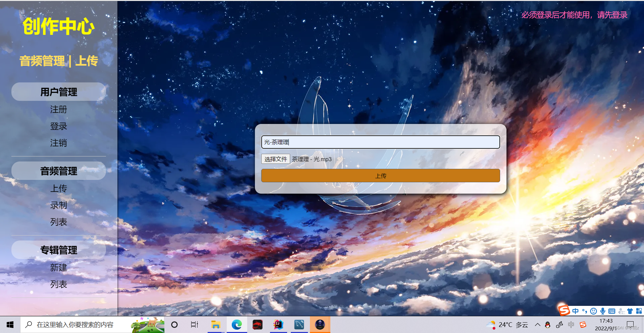Click the selected file name 茶理理 - 光.mp3

[312, 159]
